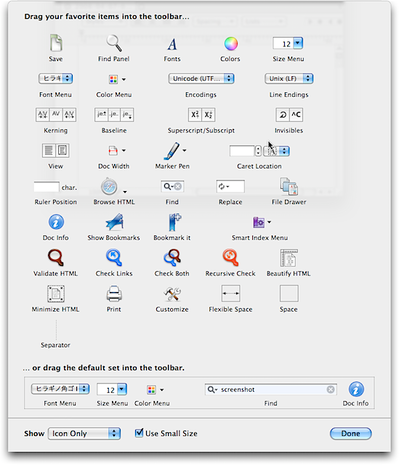
Task: Open the Encodings Unicode popup
Action: pyautogui.click(x=201, y=79)
